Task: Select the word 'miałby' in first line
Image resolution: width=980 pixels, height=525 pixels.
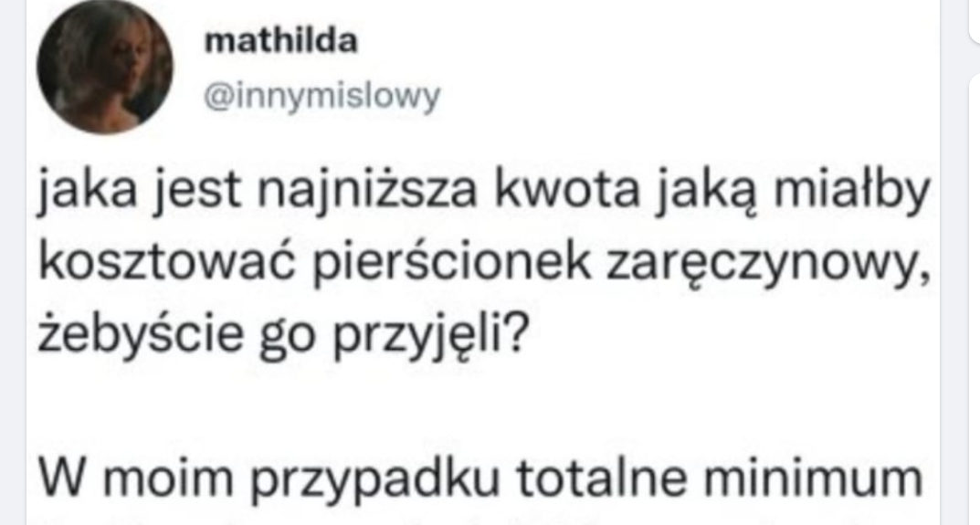Action: 851,191
